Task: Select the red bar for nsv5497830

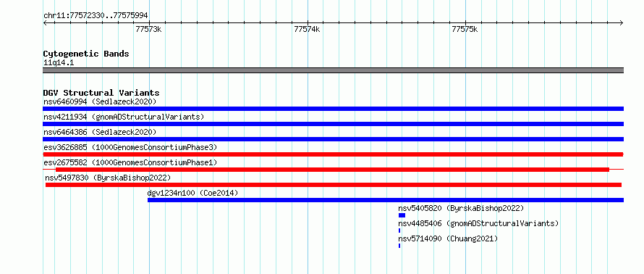Action: coord(334,185)
